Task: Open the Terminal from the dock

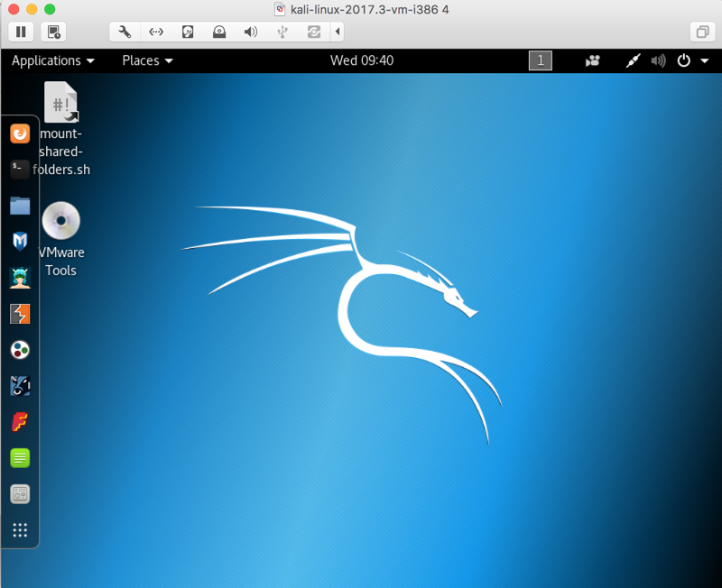Action: (20, 170)
